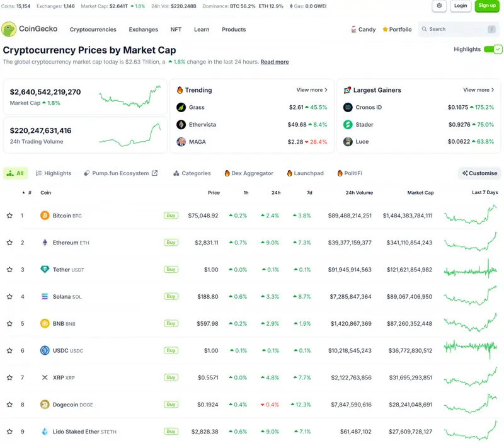Open the Cryptocurrencies nav dropdown
This screenshot has height=443, width=504.
click(x=93, y=30)
